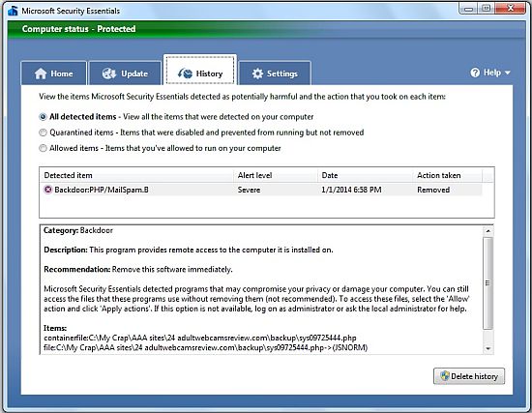Click the red X icon beside Backdoor:PHP/MailSpam.B
The width and height of the screenshot is (532, 413).
(x=48, y=190)
